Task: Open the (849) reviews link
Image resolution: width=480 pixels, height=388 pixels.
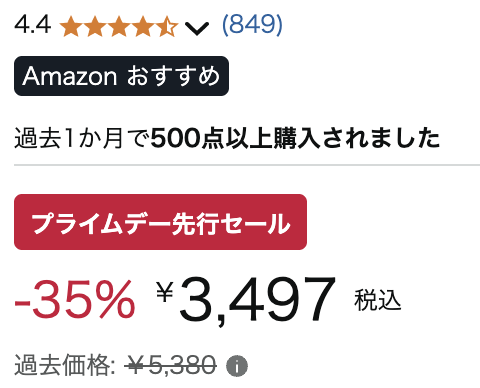Action: click(252, 25)
